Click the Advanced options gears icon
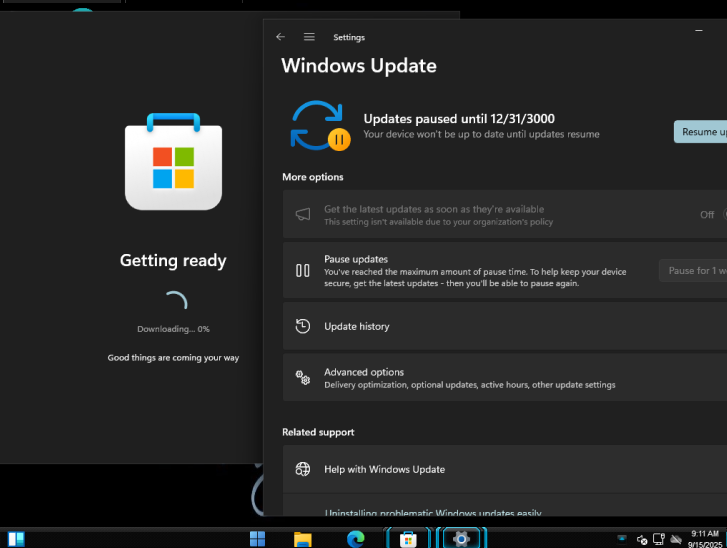This screenshot has height=548, width=727. coord(303,377)
